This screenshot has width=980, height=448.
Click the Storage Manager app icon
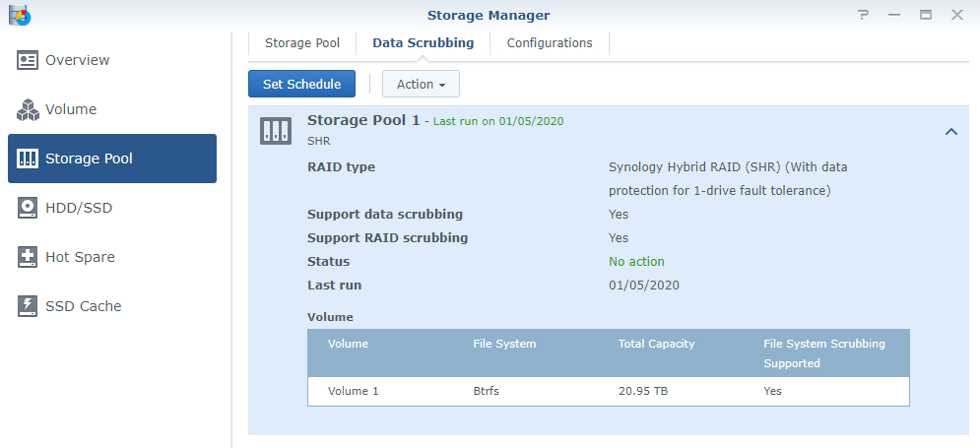pos(20,15)
